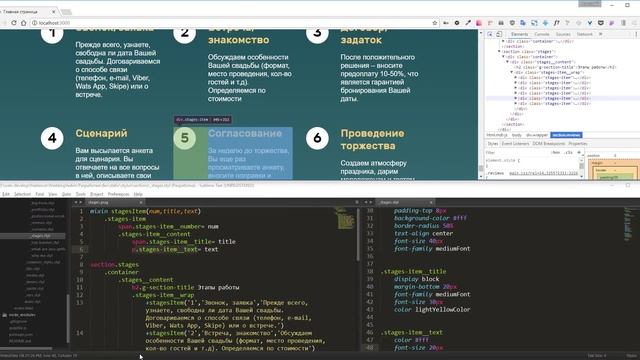Click the italic f extension icon
Screen dimensions: 640x360
pos(556,23)
